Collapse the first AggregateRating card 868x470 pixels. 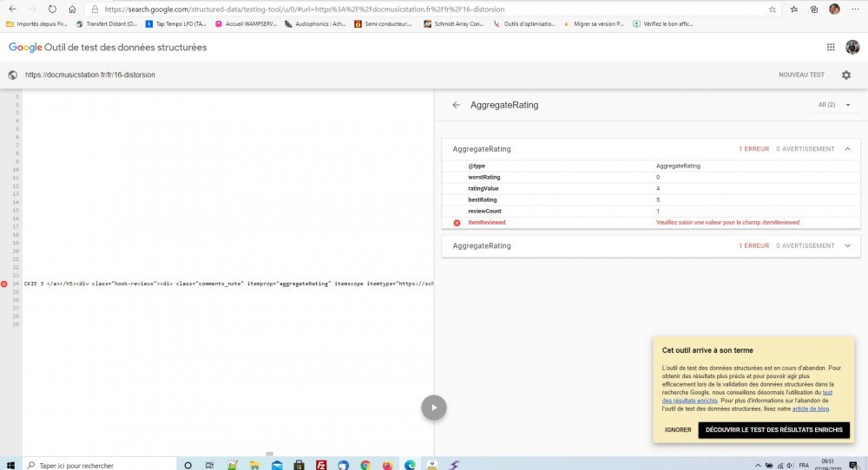point(847,149)
